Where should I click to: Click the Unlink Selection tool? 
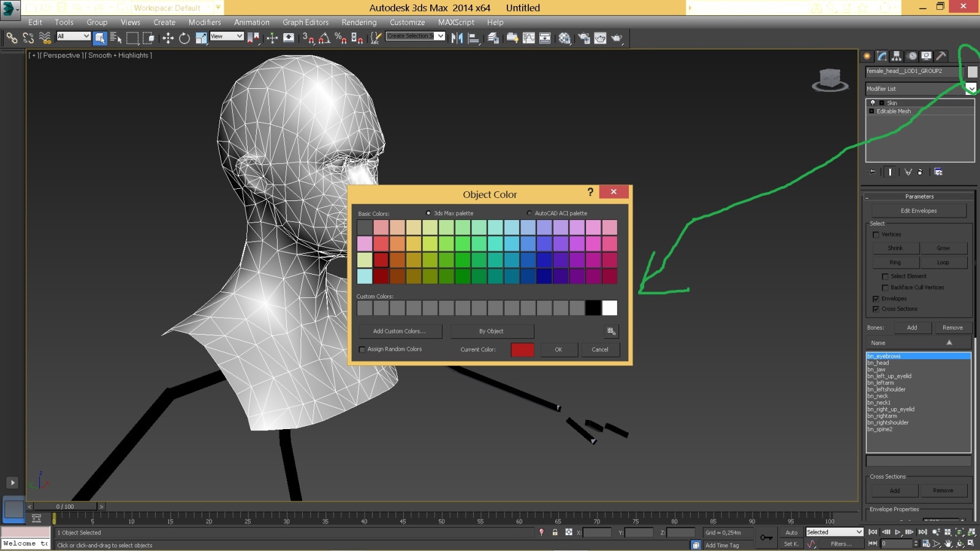click(x=28, y=38)
